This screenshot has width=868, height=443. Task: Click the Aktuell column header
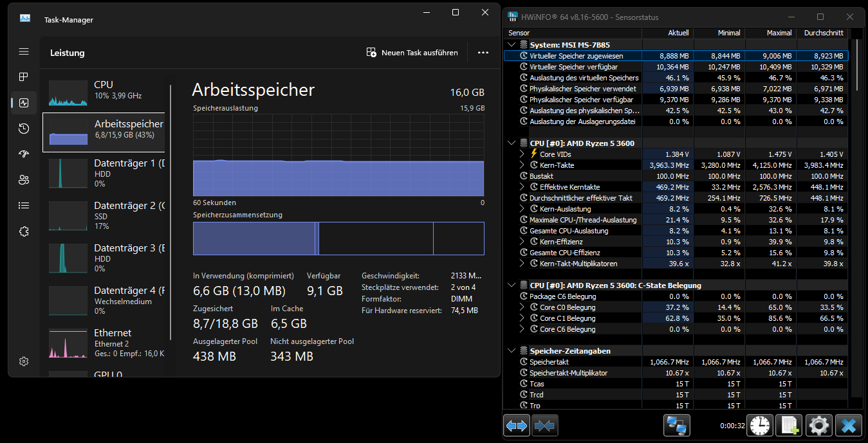tap(667, 33)
